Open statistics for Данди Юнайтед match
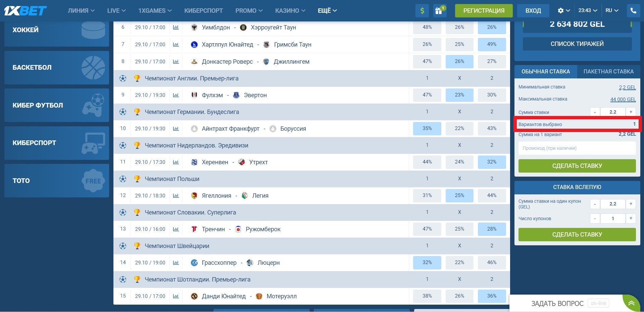 176,296
